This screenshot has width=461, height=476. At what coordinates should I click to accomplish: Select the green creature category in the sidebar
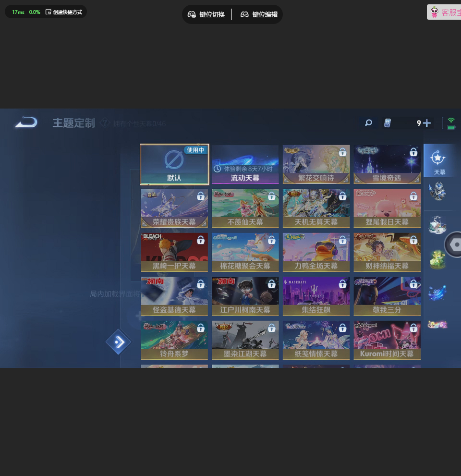(437, 259)
